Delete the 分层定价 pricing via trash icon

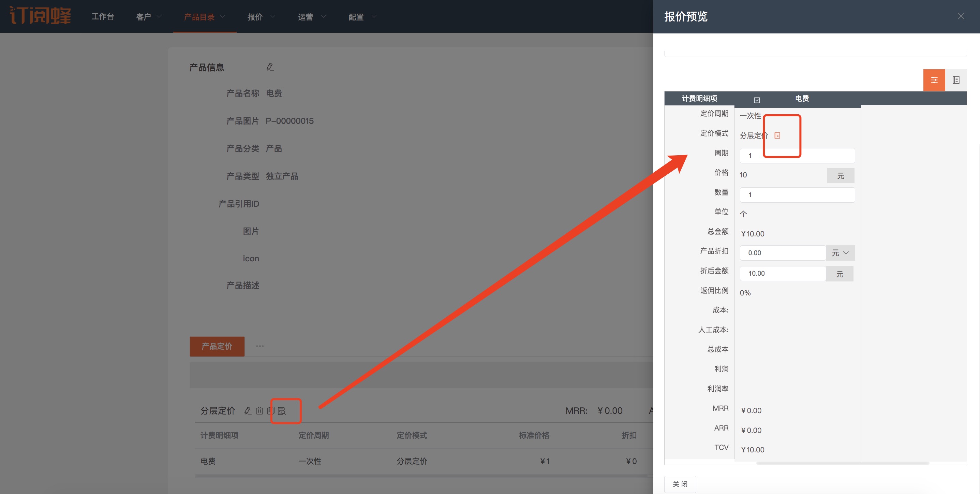coord(259,411)
